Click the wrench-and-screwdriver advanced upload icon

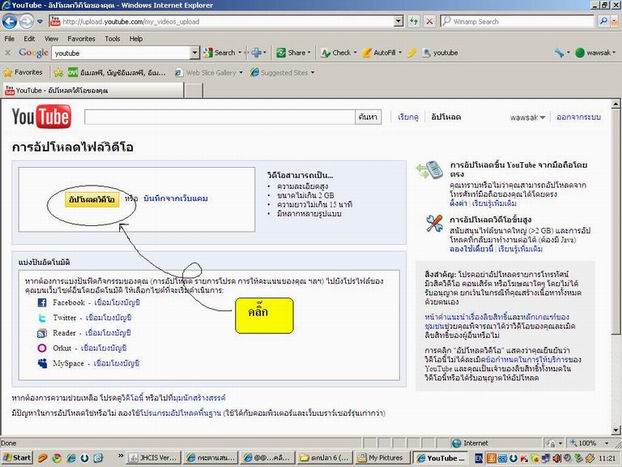click(434, 223)
